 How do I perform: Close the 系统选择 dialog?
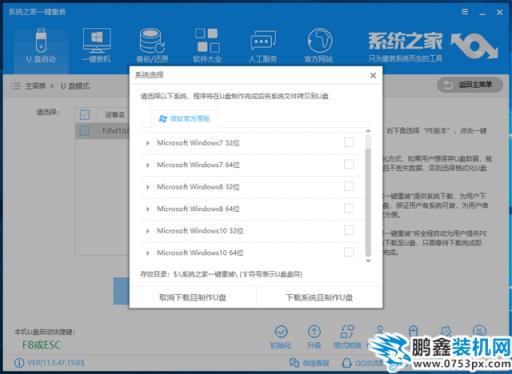[x=373, y=76]
